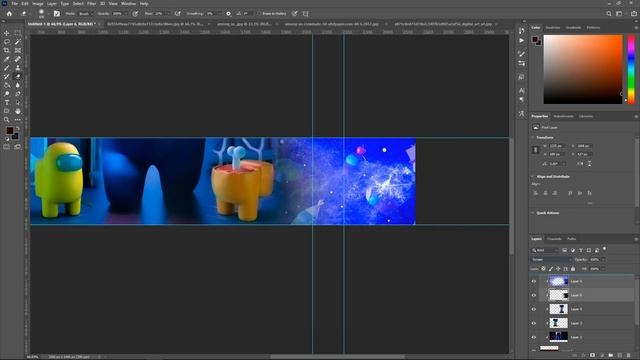
Task: Select the Crop tool
Action: click(7, 50)
